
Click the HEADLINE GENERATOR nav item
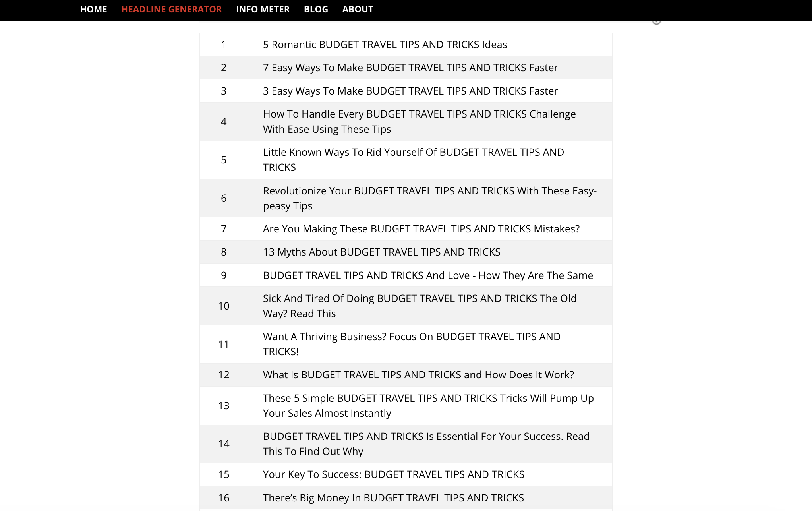tap(171, 9)
